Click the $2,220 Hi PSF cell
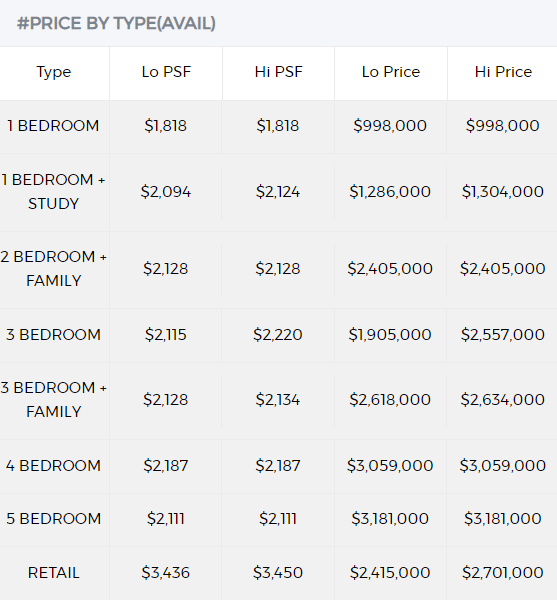The height and width of the screenshot is (600, 557). point(278,335)
